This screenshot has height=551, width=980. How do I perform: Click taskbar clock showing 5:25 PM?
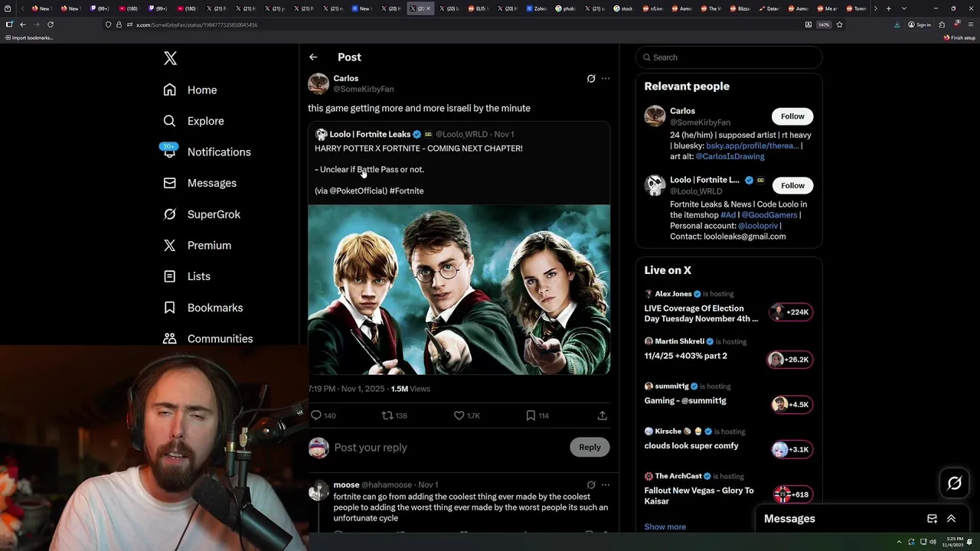coord(952,542)
